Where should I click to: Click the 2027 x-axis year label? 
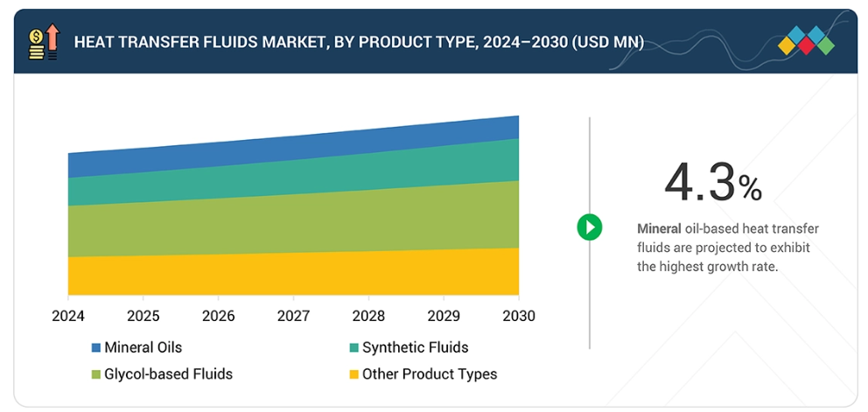coord(293,315)
